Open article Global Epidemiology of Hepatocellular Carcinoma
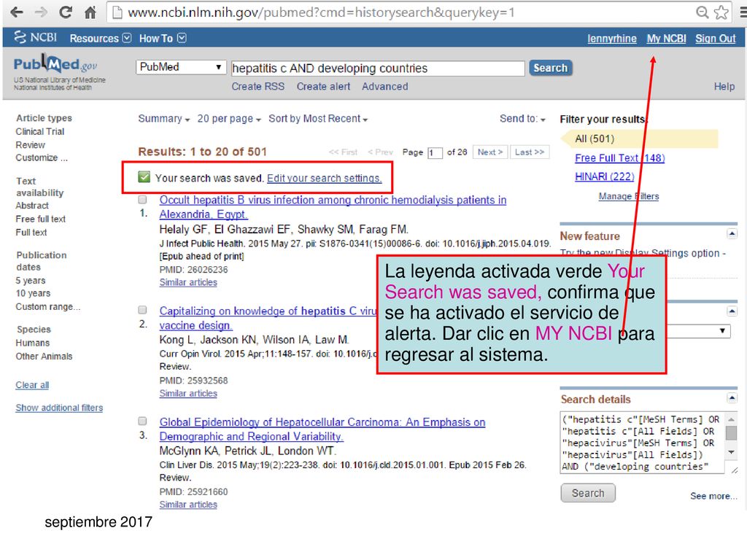The width and height of the screenshot is (747, 560). coord(322,429)
